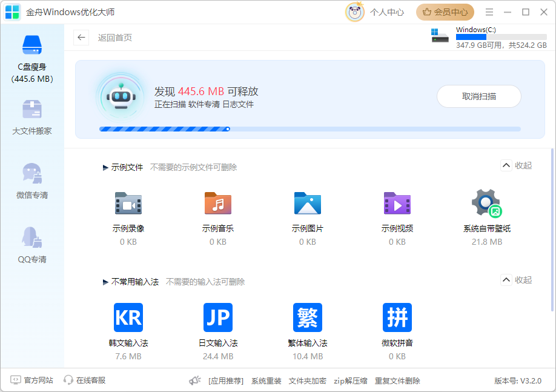556x392 pixels.
Task: Click the 繁体输入法 icon
Action: point(307,317)
